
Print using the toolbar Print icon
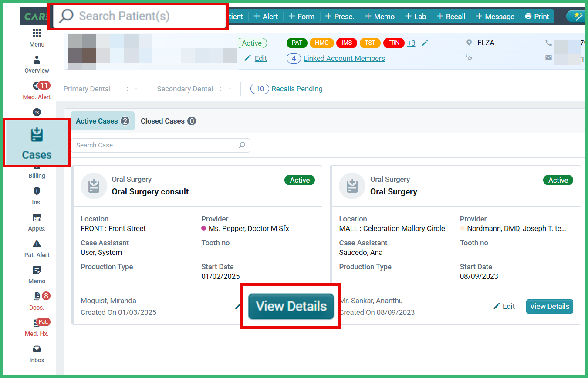(x=537, y=17)
